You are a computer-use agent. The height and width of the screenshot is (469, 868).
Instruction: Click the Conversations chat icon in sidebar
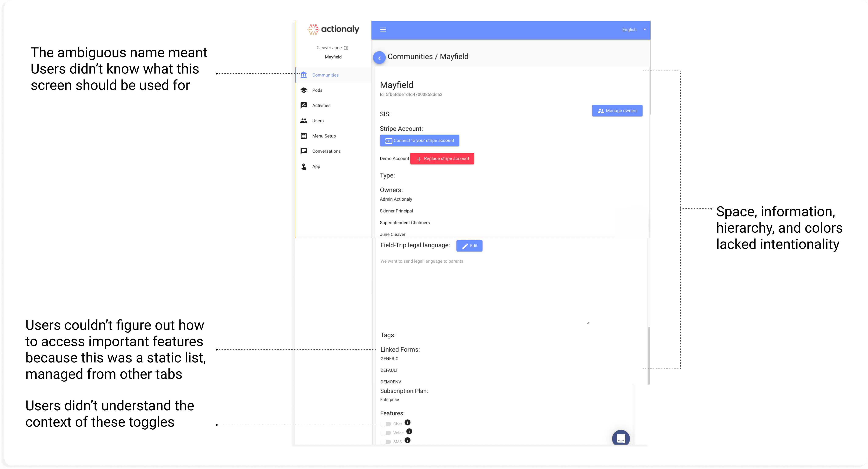pos(304,151)
